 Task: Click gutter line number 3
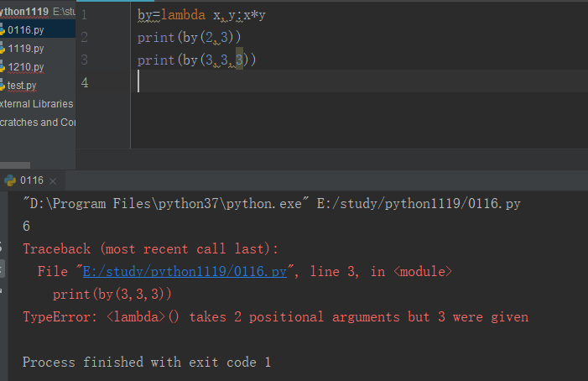[x=85, y=60]
